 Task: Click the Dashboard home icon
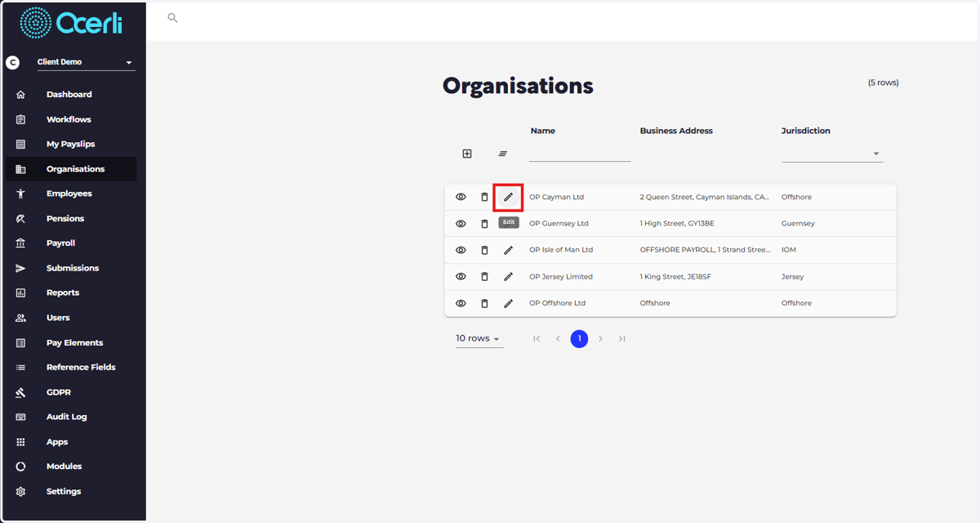click(20, 95)
